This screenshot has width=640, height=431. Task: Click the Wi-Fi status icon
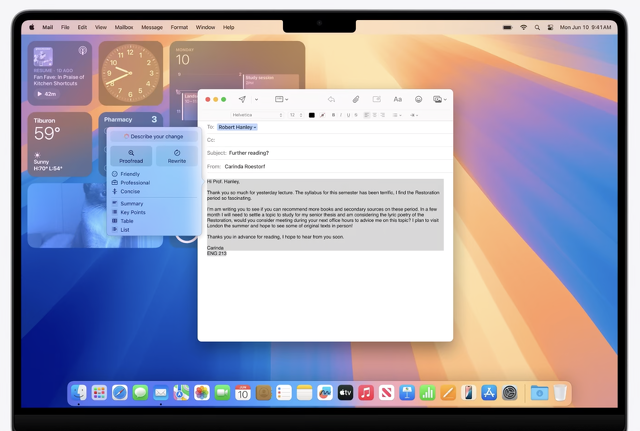523,27
